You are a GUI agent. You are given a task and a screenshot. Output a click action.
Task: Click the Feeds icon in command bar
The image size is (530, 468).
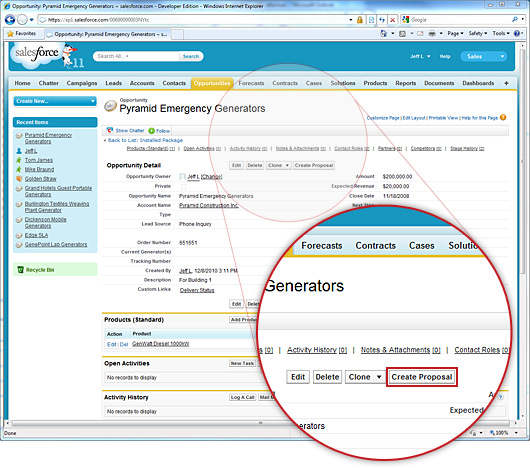pyautogui.click(x=402, y=33)
